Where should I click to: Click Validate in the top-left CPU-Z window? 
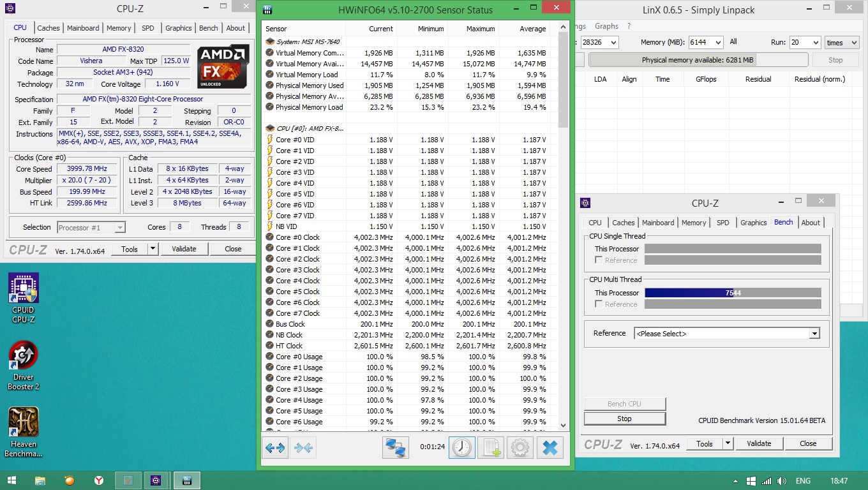coord(184,249)
